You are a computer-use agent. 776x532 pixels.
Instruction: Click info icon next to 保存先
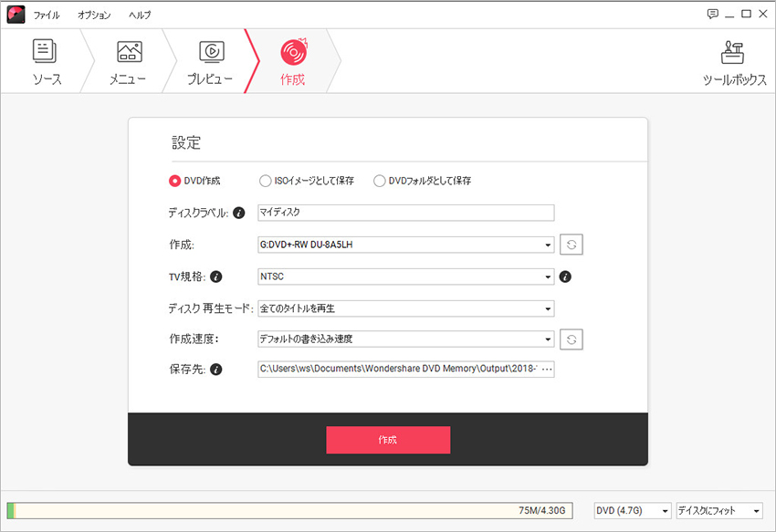[215, 370]
